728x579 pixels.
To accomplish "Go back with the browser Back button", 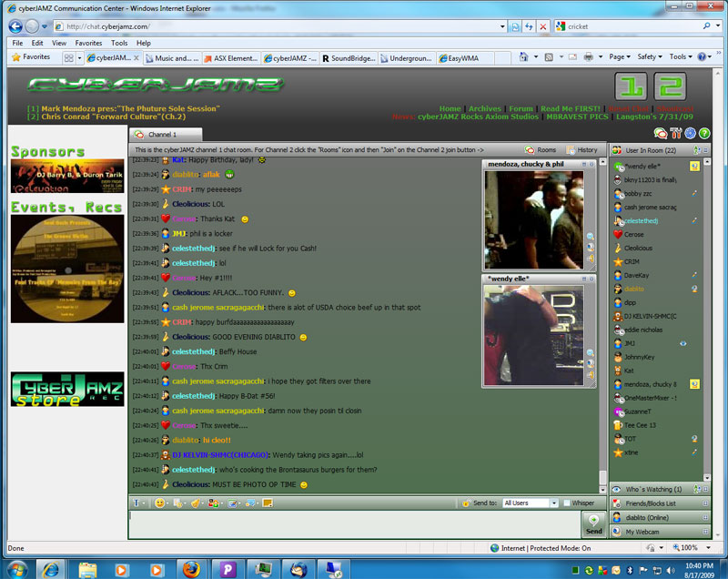I will click(15, 26).
